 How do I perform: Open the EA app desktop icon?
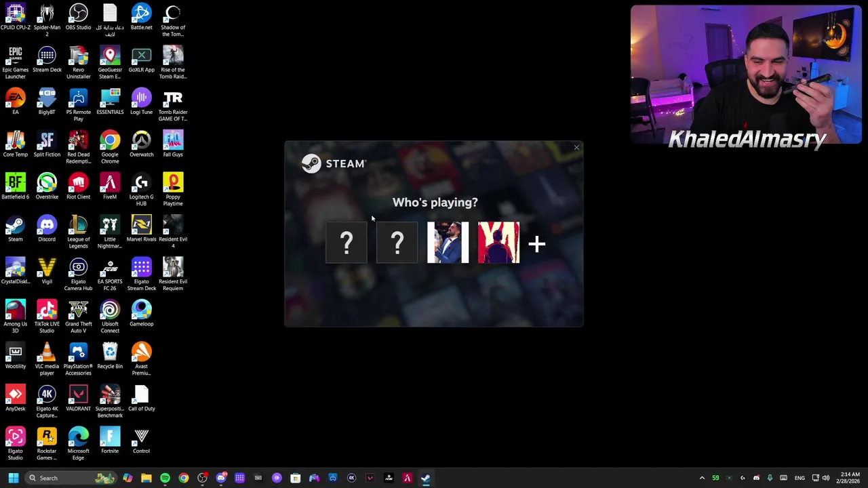(x=16, y=102)
